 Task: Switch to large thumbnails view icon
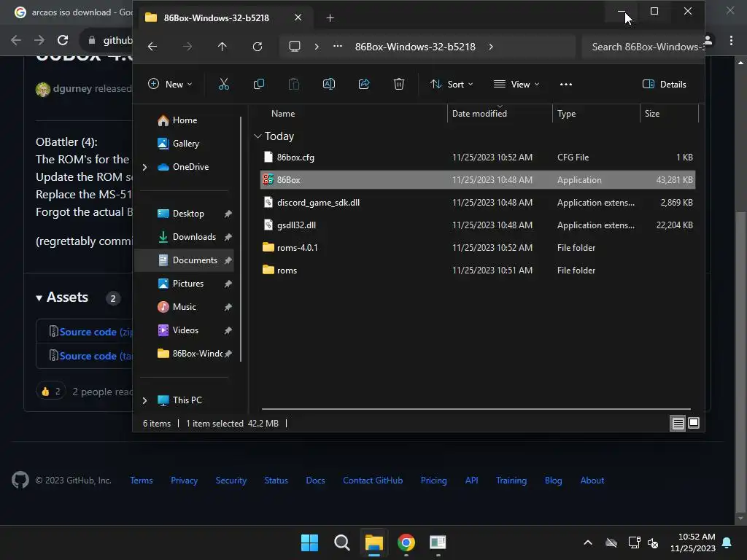point(694,423)
